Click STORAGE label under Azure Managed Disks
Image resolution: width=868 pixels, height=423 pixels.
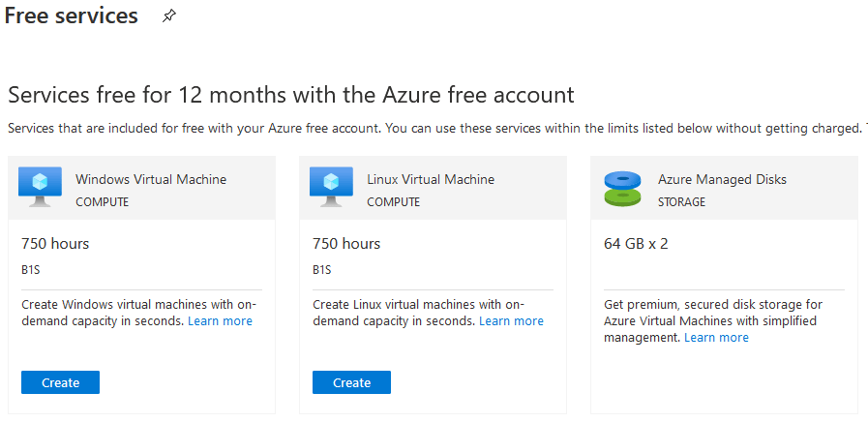tap(681, 202)
